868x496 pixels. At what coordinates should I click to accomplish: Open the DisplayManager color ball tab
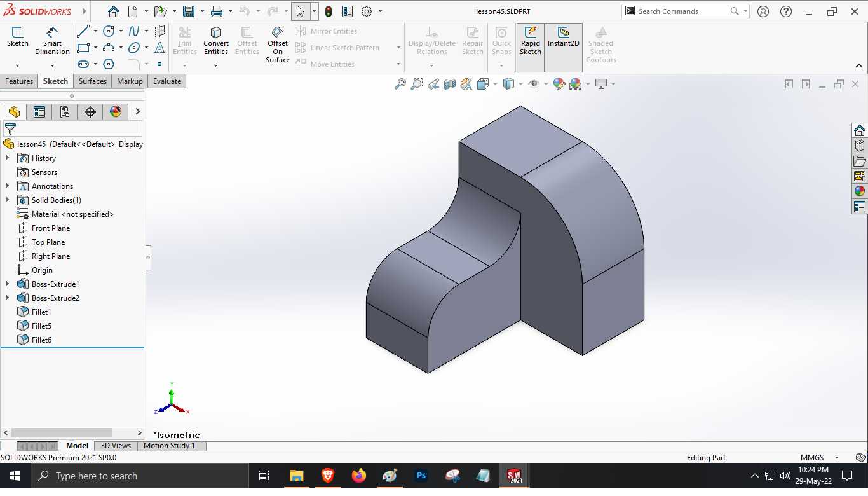(x=116, y=112)
